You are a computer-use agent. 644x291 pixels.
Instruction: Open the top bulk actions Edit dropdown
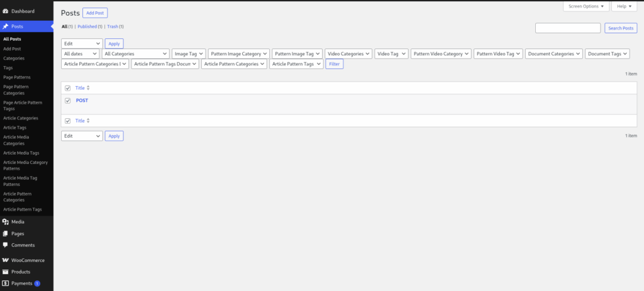pos(82,43)
